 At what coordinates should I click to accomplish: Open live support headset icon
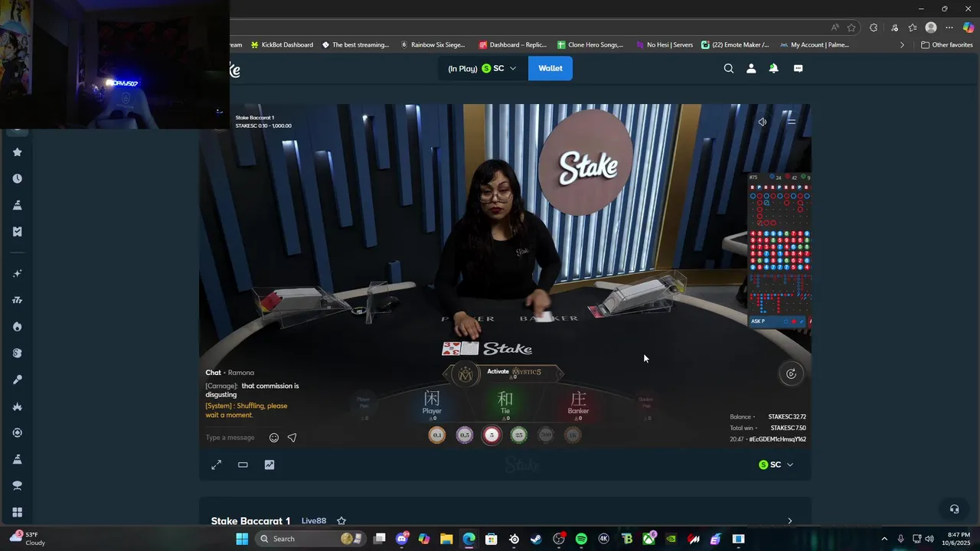coord(954,509)
